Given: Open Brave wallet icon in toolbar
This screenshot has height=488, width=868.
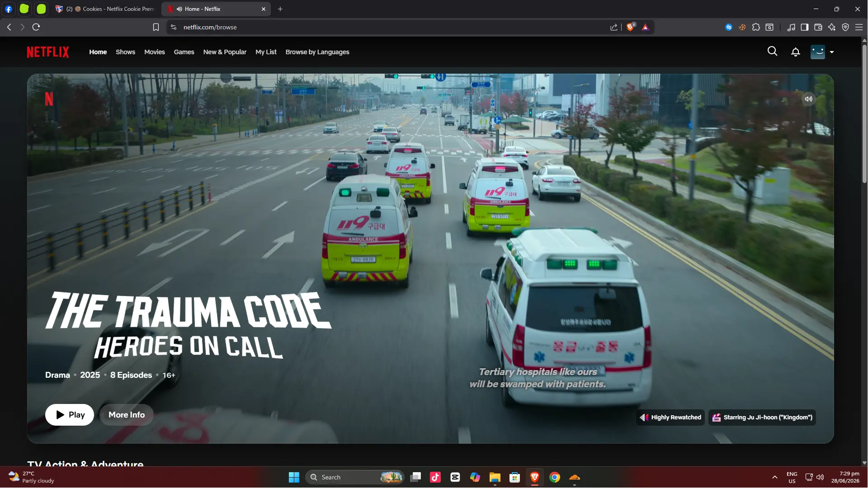Looking at the screenshot, I should pyautogui.click(x=818, y=27).
